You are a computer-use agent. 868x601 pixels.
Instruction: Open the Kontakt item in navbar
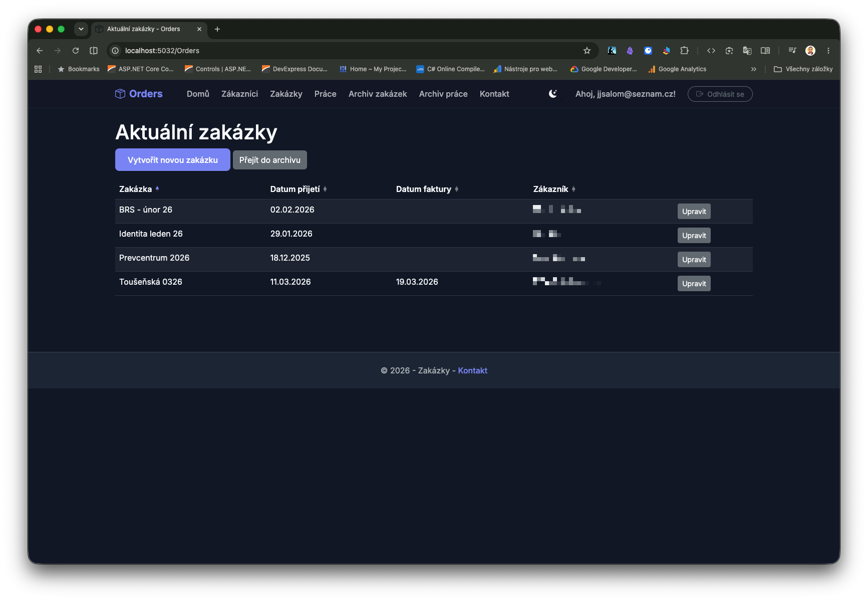click(494, 94)
